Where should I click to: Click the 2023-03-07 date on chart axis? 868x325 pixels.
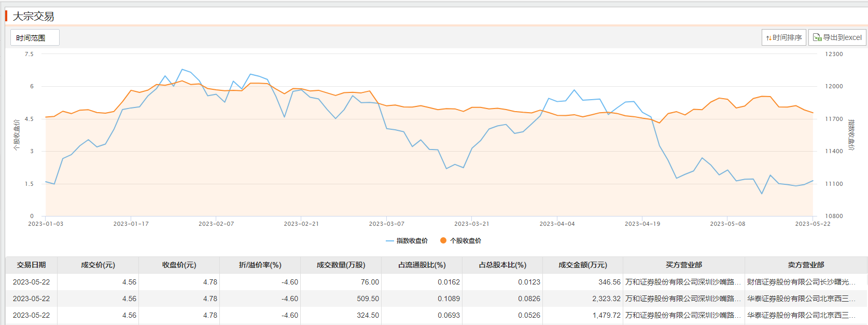[386, 224]
